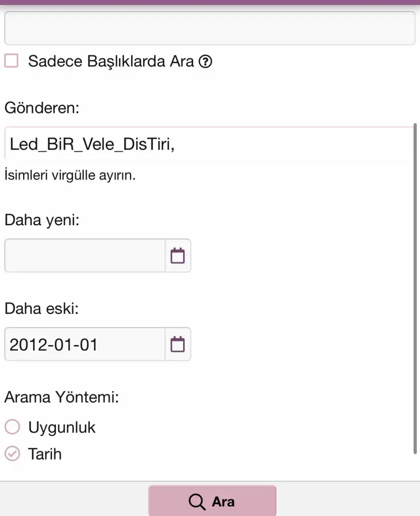Click the vertical scrollbar on right edge
The width and height of the screenshot is (420, 516).
pyautogui.click(x=415, y=287)
